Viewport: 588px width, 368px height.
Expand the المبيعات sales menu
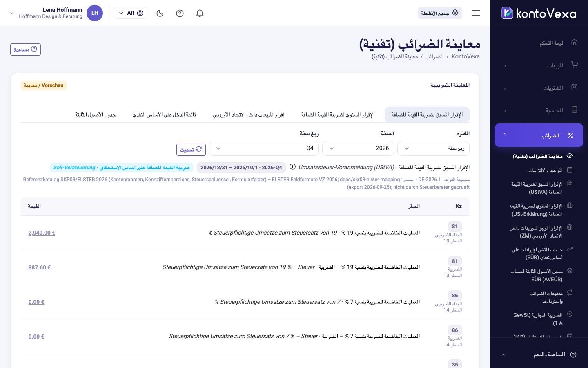coord(539,65)
